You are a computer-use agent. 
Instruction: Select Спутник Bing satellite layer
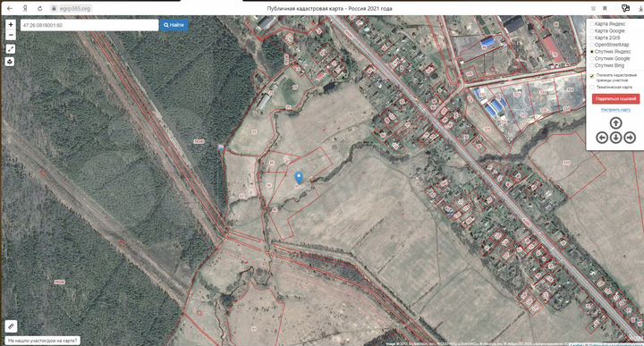pyautogui.click(x=592, y=65)
